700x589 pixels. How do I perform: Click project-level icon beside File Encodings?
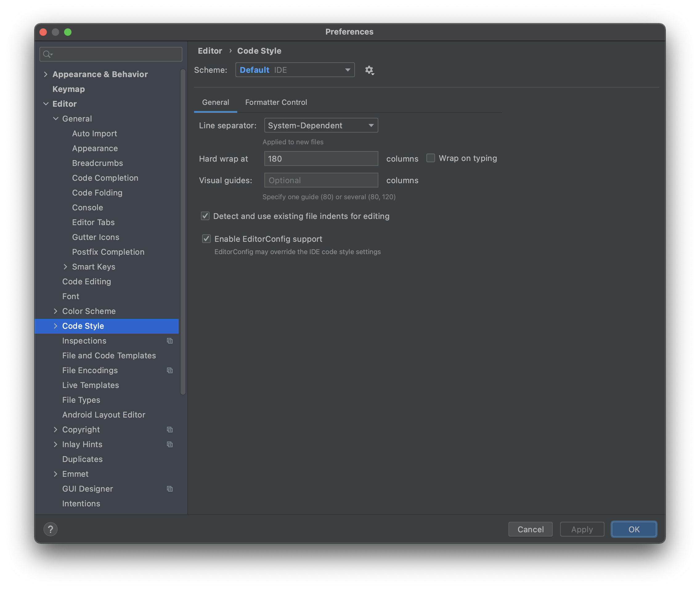point(170,371)
